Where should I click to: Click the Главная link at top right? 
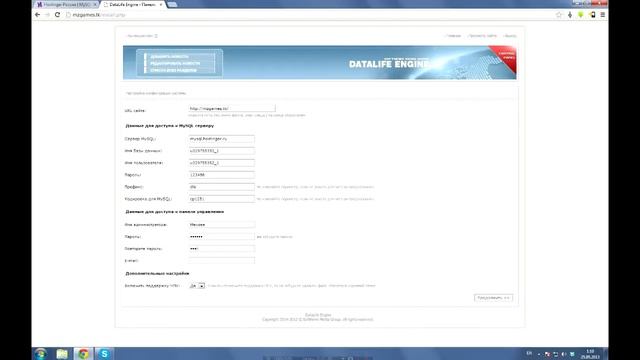453,36
